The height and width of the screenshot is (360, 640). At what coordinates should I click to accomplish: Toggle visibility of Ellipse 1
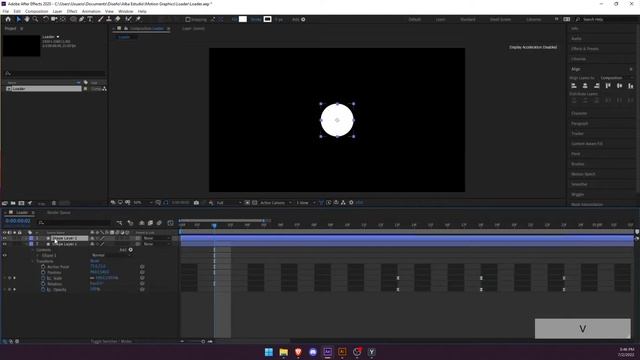[x=5, y=256]
